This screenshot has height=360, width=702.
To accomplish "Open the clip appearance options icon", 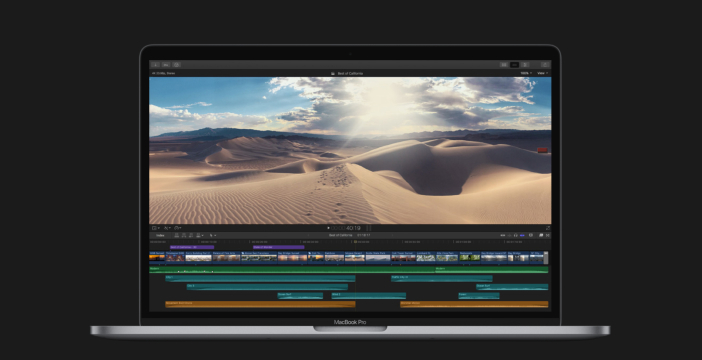I will coord(531,235).
